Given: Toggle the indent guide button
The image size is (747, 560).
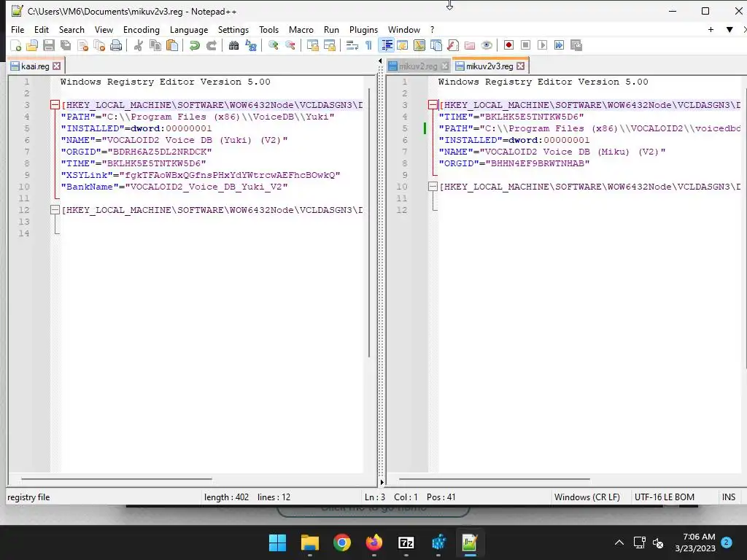Looking at the screenshot, I should click(x=387, y=45).
